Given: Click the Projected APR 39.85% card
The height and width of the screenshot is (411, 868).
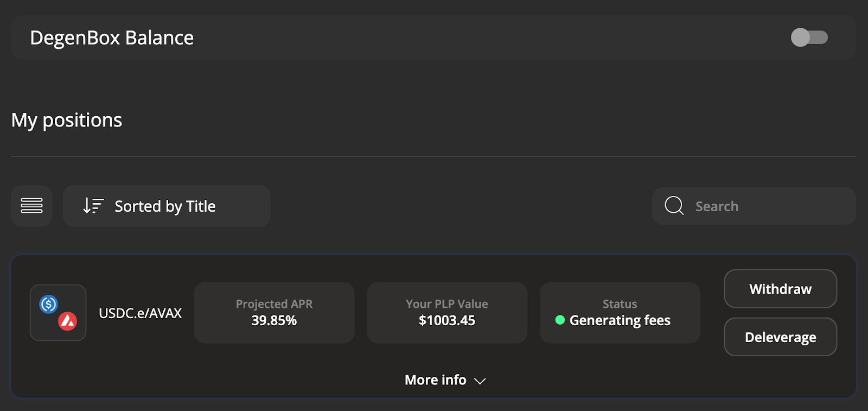Looking at the screenshot, I should tap(274, 313).
